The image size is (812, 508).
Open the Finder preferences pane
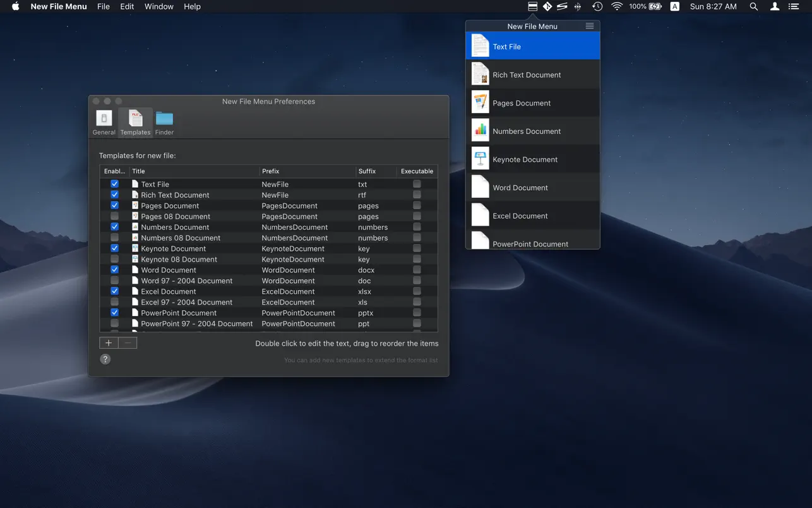click(164, 122)
